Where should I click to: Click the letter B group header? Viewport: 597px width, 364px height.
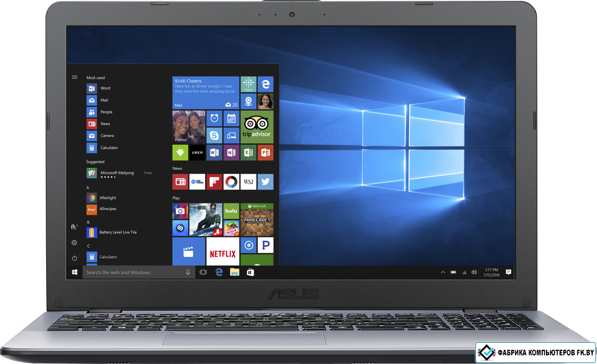[x=88, y=222]
